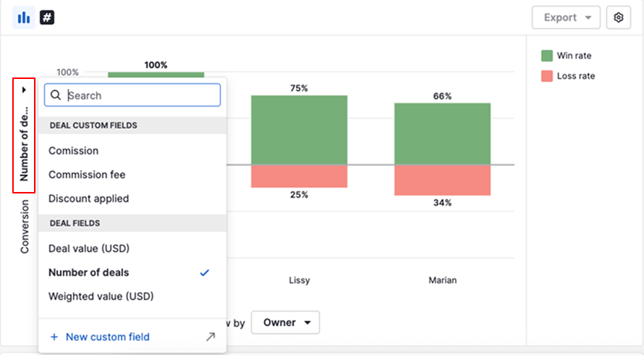Open the Export dropdown
Screen dimensions: 644x355
(x=566, y=17)
